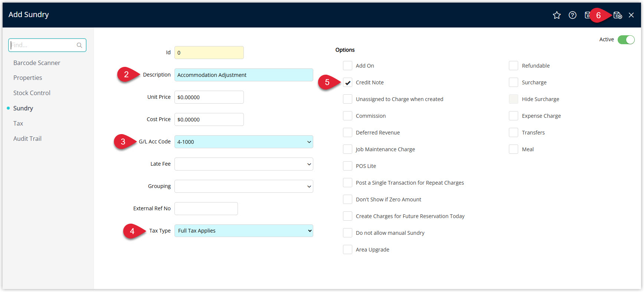Image resolution: width=644 pixels, height=292 pixels.
Task: Enable the Add On checkbox
Action: pos(347,66)
